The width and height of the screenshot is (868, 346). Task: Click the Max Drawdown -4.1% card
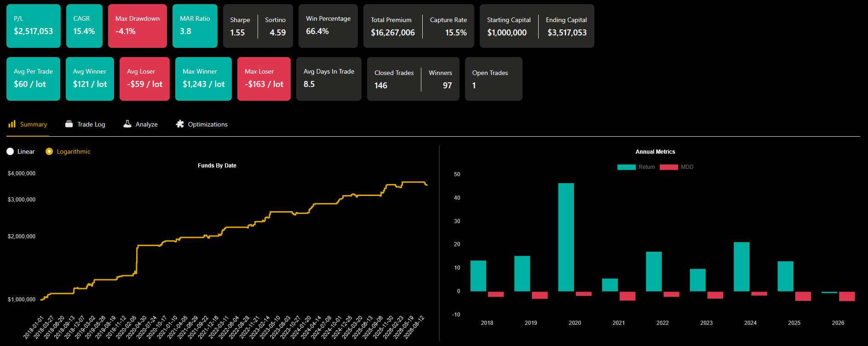click(x=138, y=26)
